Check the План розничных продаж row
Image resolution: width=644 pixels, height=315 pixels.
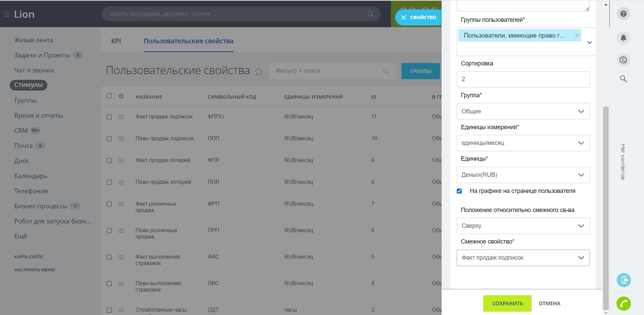click(109, 230)
